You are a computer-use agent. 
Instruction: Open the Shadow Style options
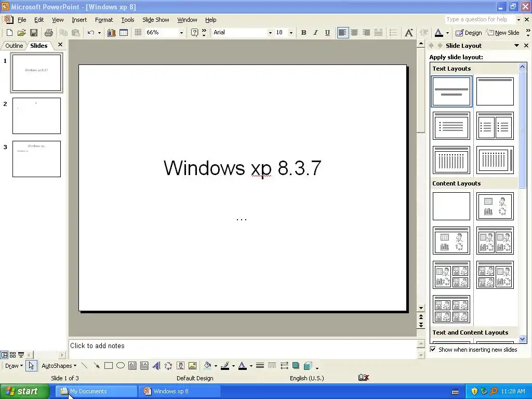tap(296, 365)
